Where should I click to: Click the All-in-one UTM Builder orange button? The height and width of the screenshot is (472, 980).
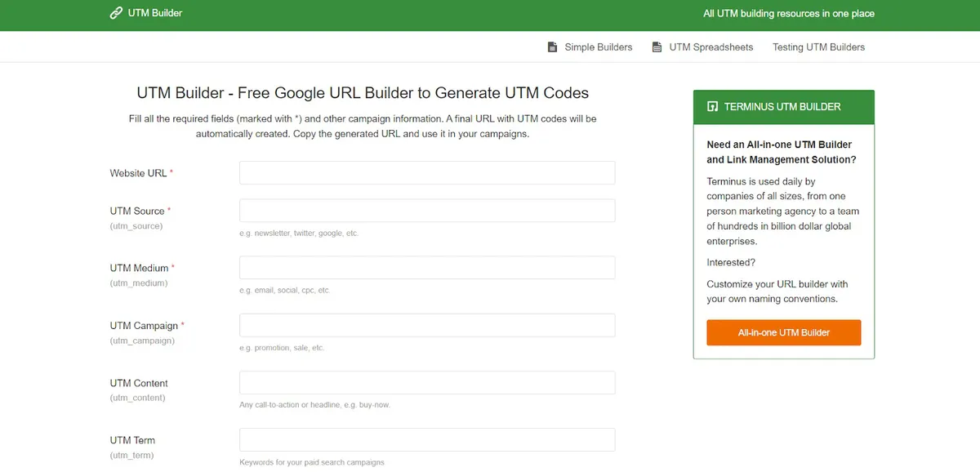tap(783, 332)
